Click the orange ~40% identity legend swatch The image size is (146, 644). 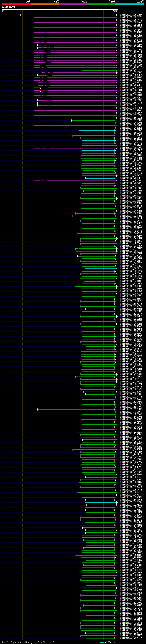[45, 4]
